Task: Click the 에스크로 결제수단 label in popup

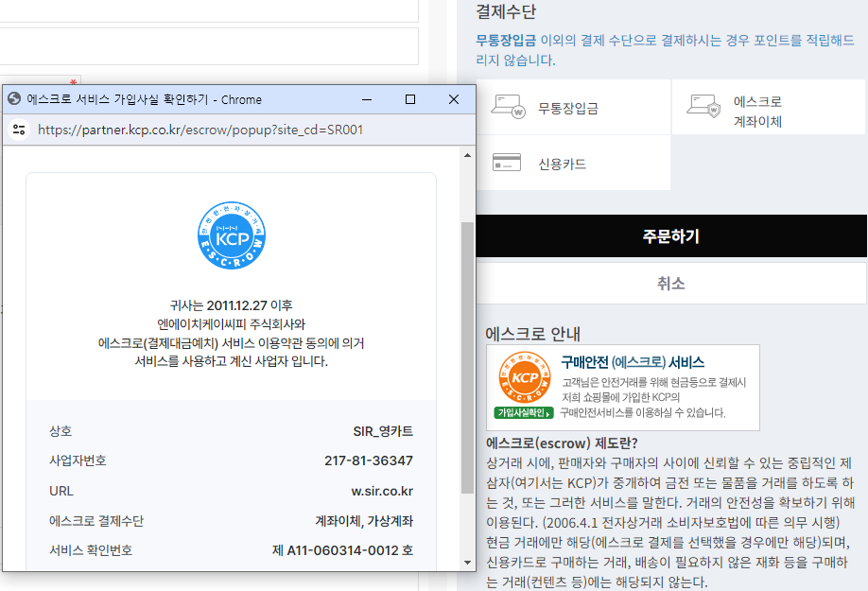Action: [96, 521]
